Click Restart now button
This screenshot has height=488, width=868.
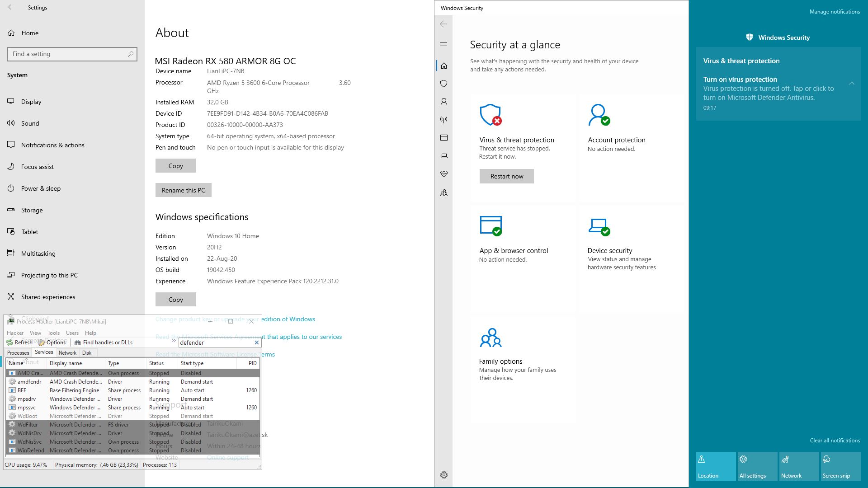(507, 176)
